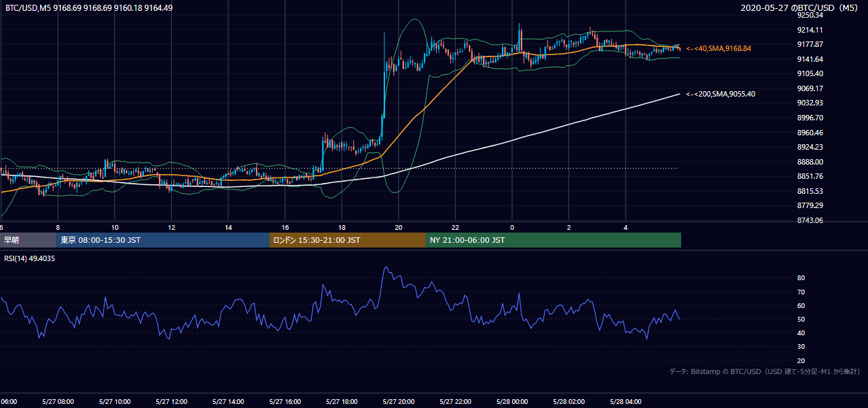
Task: Click the 5/27 12:00 date axis label
Action: 171,401
